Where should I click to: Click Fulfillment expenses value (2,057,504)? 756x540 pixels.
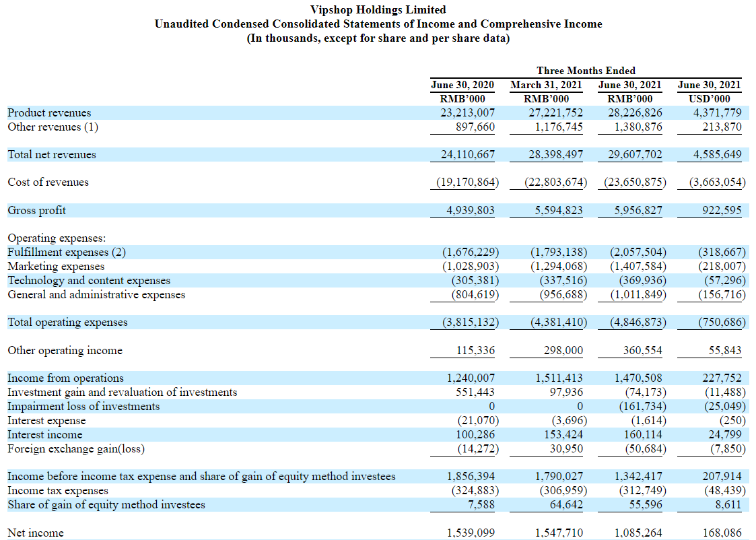[x=638, y=252]
